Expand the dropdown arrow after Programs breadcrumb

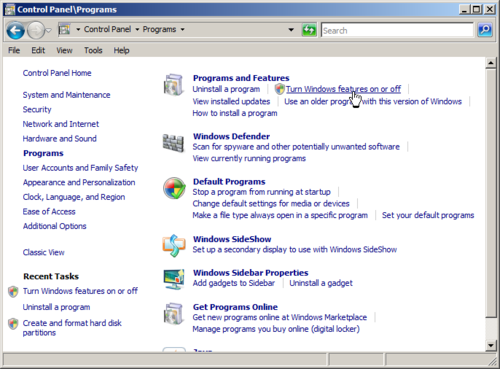click(x=182, y=30)
